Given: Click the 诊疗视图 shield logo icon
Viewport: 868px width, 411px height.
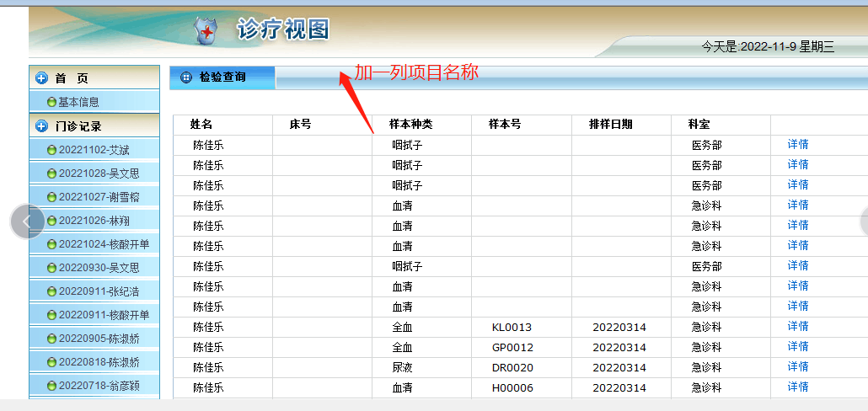Looking at the screenshot, I should [x=207, y=31].
